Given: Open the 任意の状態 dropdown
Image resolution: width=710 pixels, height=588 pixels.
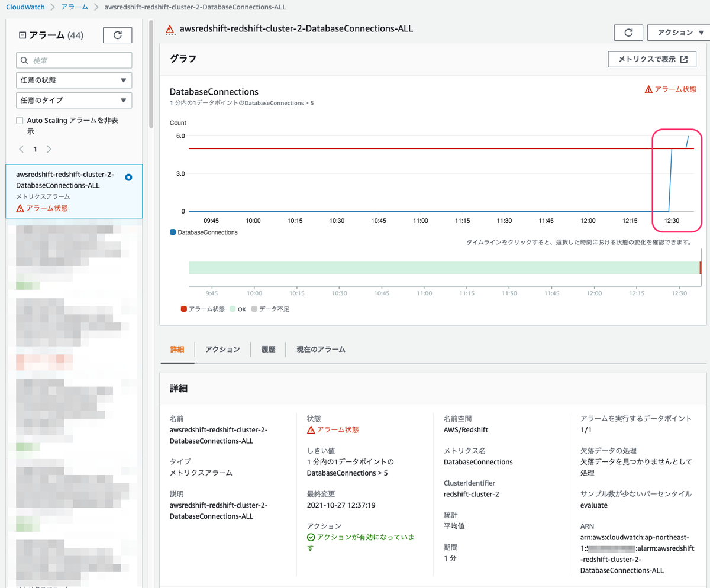Looking at the screenshot, I should (x=74, y=80).
